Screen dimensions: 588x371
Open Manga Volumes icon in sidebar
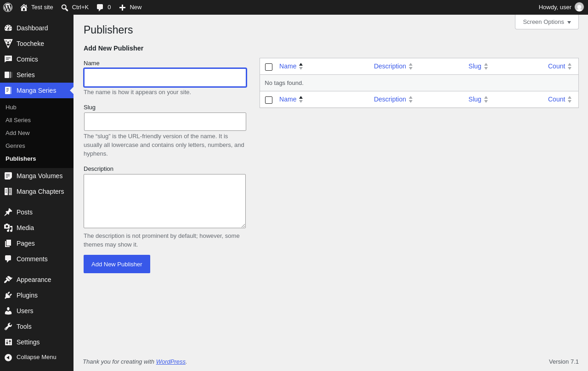click(x=8, y=176)
